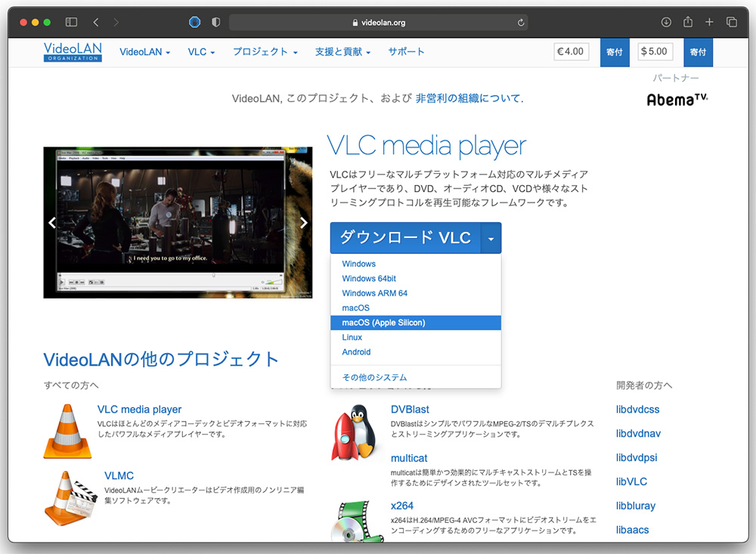Click the ダウンロード VLC button
This screenshot has height=554, width=756.
pos(405,238)
